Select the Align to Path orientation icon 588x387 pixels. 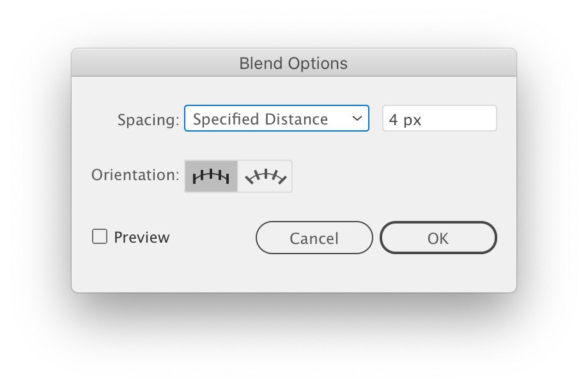[265, 176]
